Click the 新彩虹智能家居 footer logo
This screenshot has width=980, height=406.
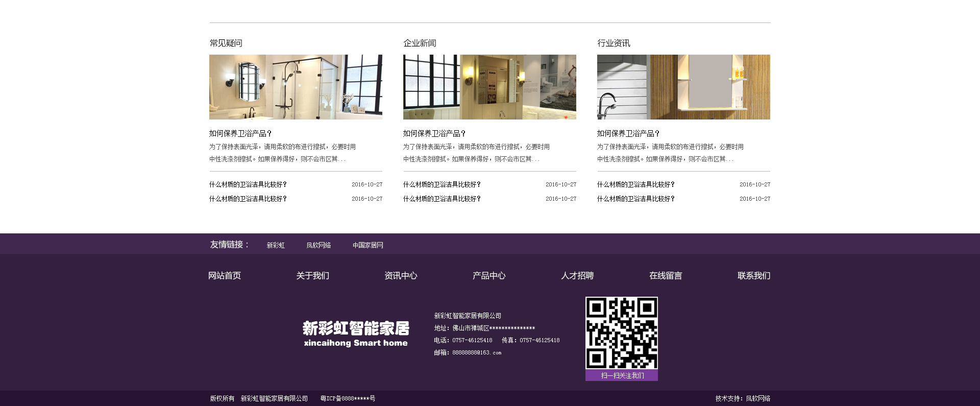click(x=356, y=334)
